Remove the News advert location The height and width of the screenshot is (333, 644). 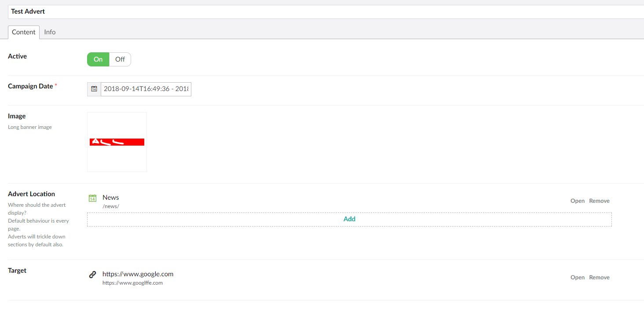click(599, 201)
